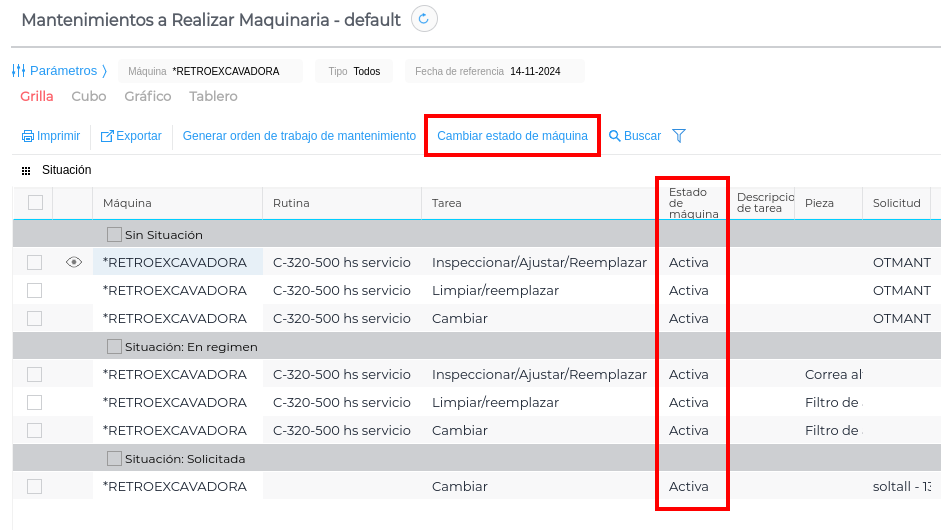Click the Buscar magnifier icon
The width and height of the screenshot is (941, 530).
(615, 136)
